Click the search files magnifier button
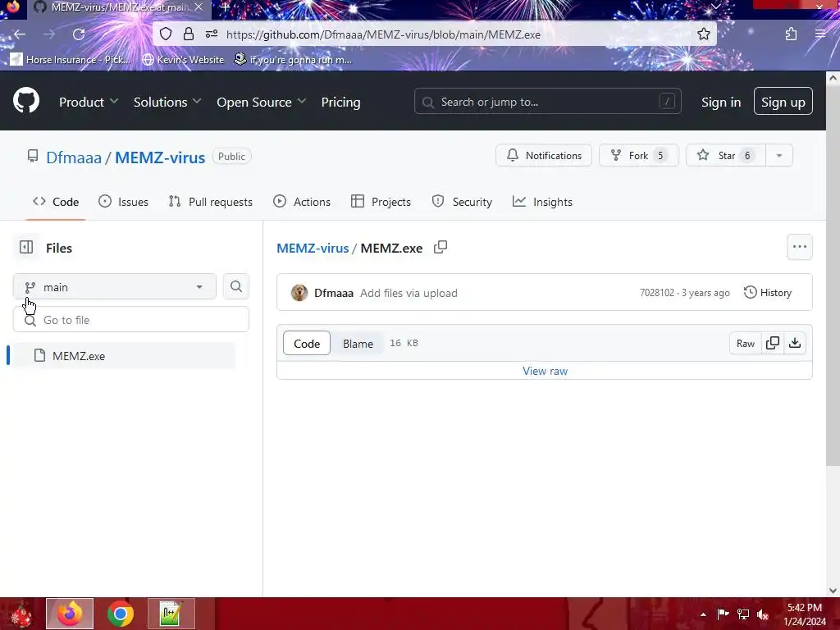This screenshot has height=630, width=840. pos(236,286)
